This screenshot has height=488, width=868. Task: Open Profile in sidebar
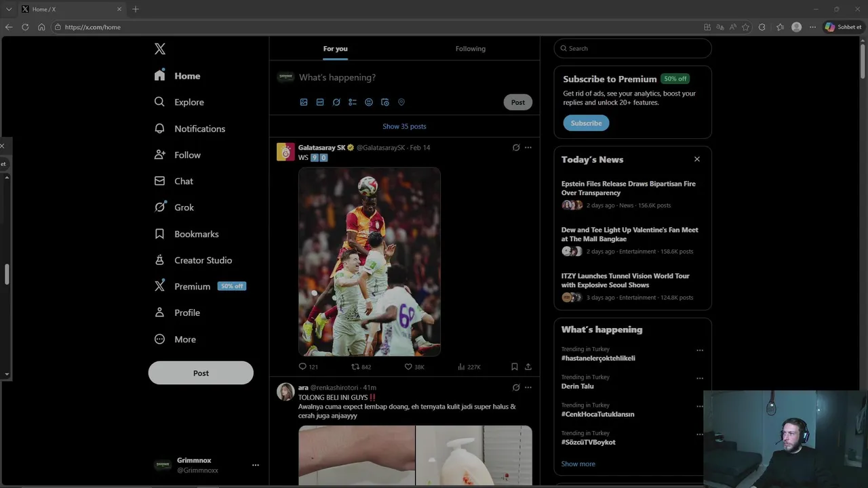(177, 312)
